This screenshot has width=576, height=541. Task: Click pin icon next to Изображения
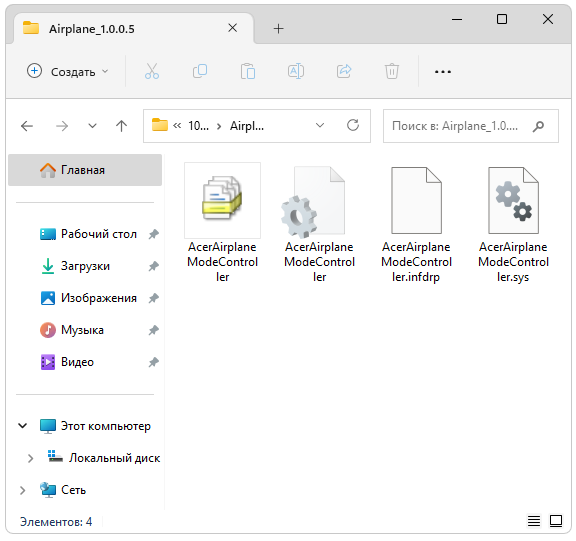click(154, 298)
